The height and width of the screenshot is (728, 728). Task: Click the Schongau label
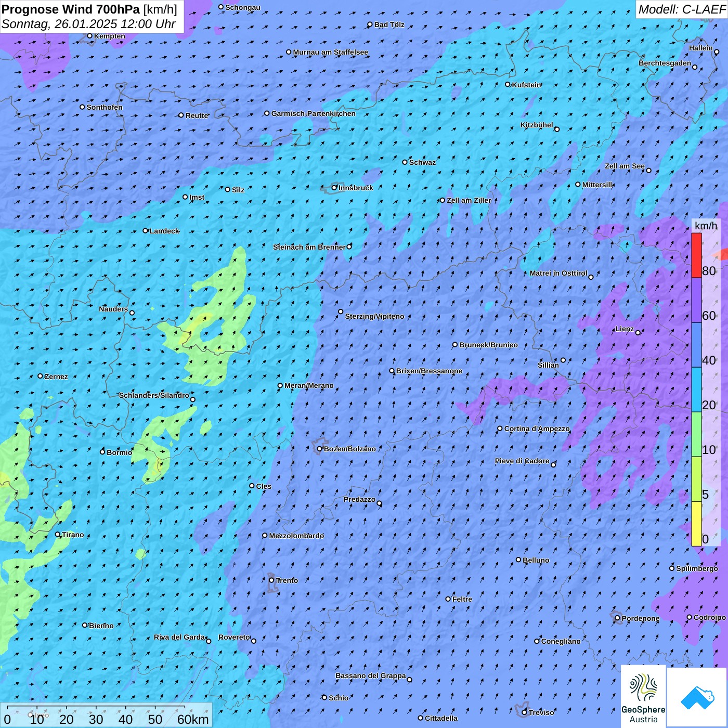tap(243, 7)
